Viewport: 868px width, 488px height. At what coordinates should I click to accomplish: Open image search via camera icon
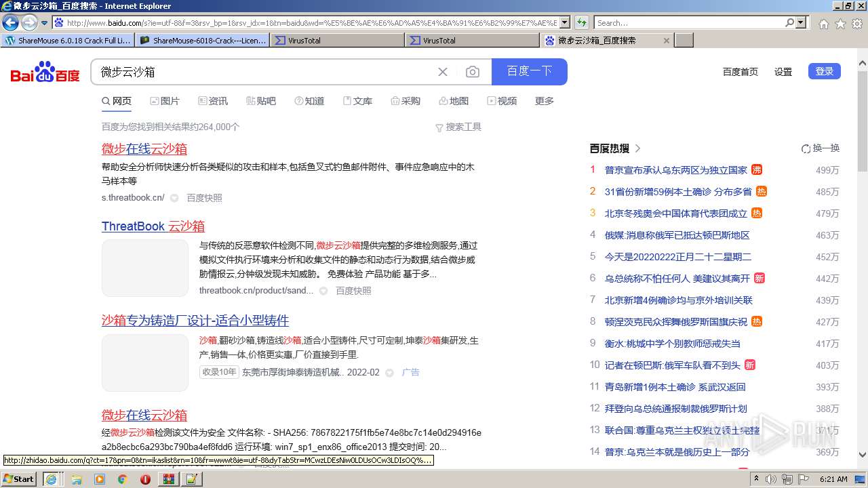473,72
